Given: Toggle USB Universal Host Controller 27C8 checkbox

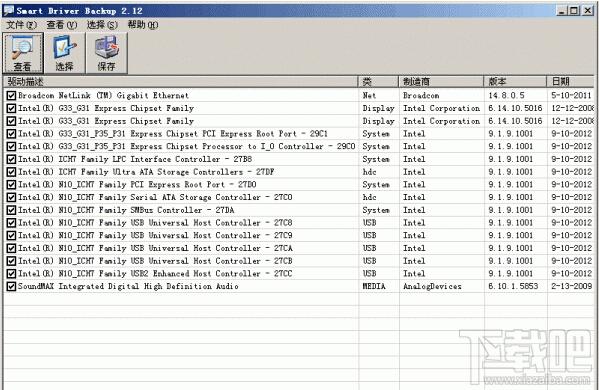Looking at the screenshot, I should pyautogui.click(x=11, y=223).
